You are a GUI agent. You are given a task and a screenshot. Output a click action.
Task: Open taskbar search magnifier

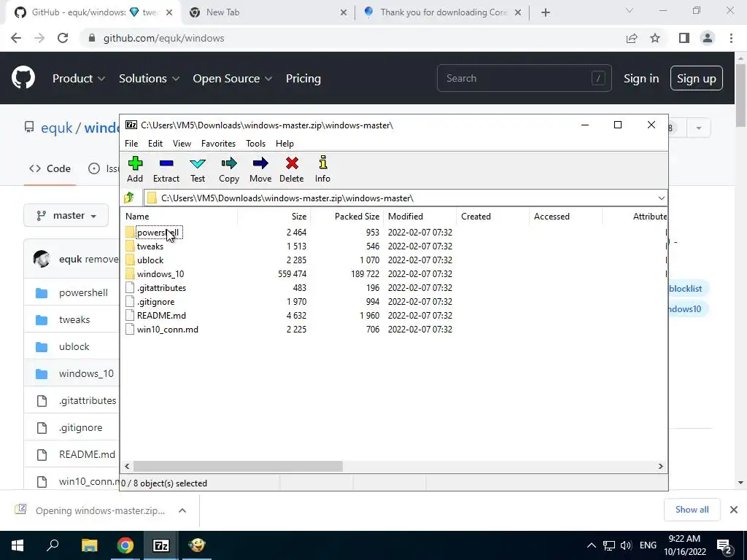click(x=53, y=545)
